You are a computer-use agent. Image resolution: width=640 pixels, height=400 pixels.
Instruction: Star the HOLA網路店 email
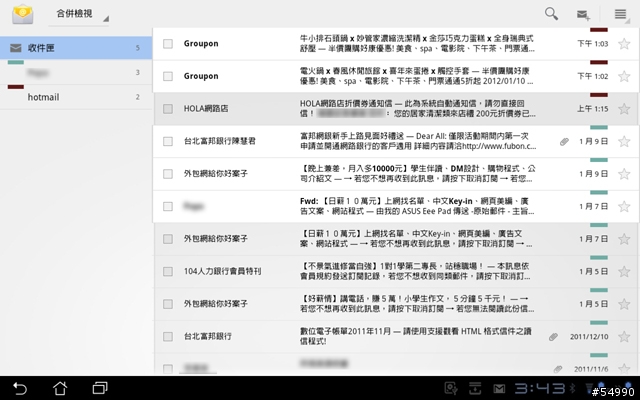[624, 109]
